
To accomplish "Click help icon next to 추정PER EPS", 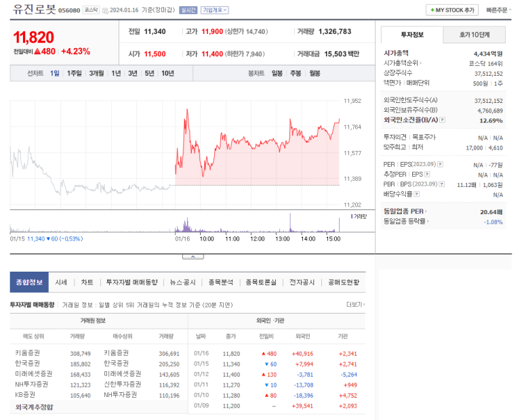I will click(427, 174).
